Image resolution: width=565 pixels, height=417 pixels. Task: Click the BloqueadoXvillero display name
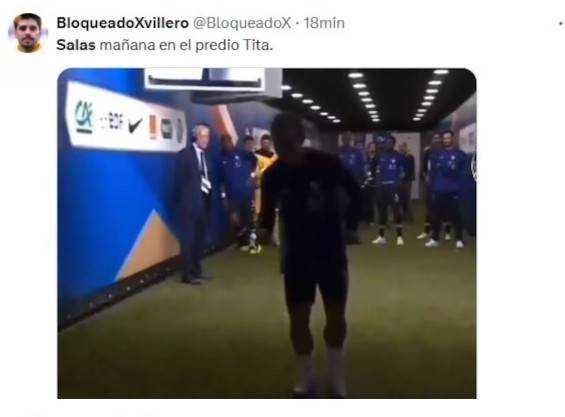(123, 23)
